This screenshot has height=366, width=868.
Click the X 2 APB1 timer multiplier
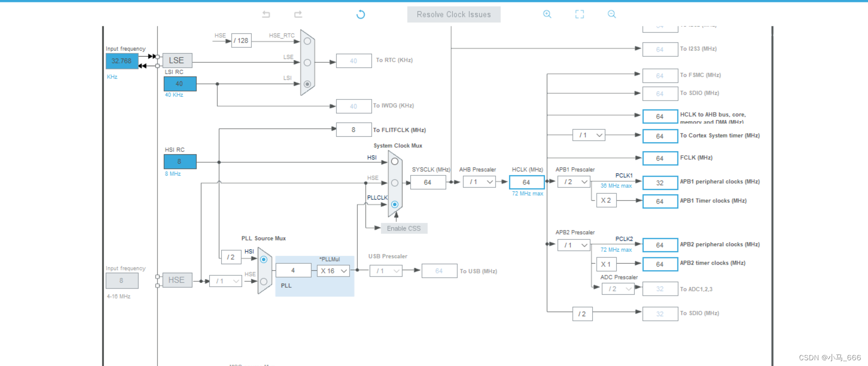(606, 200)
